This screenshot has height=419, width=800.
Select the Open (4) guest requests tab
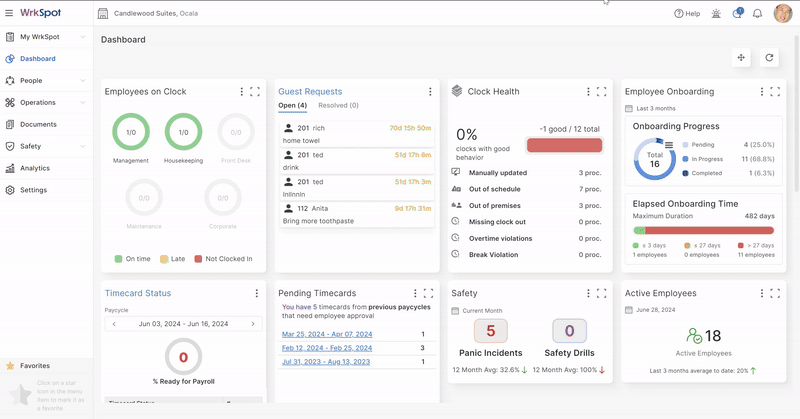coord(292,105)
